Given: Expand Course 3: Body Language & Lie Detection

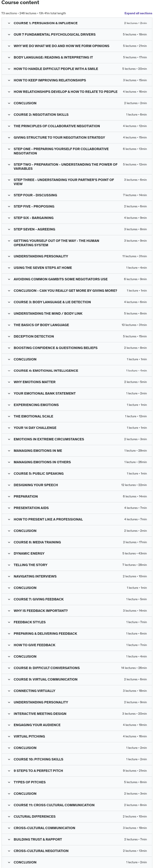Looking at the screenshot, I should click(77, 302).
